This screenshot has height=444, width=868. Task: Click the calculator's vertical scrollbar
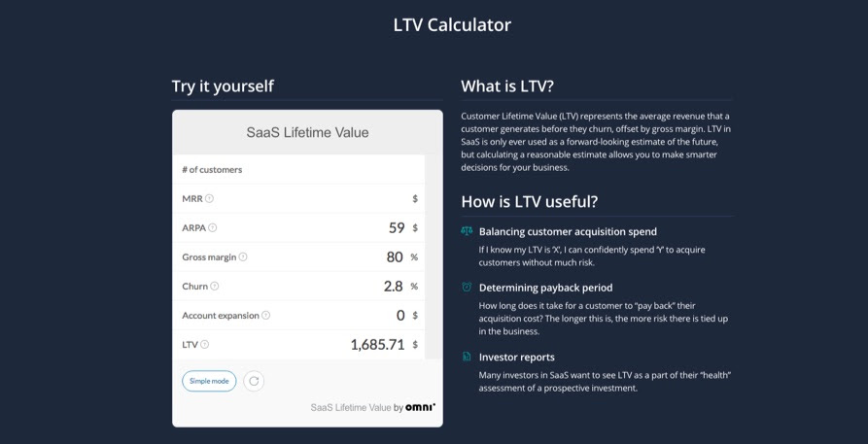coord(434,256)
